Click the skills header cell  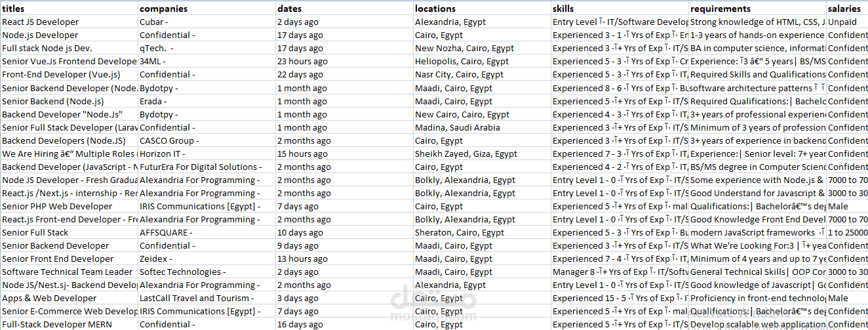620,9
